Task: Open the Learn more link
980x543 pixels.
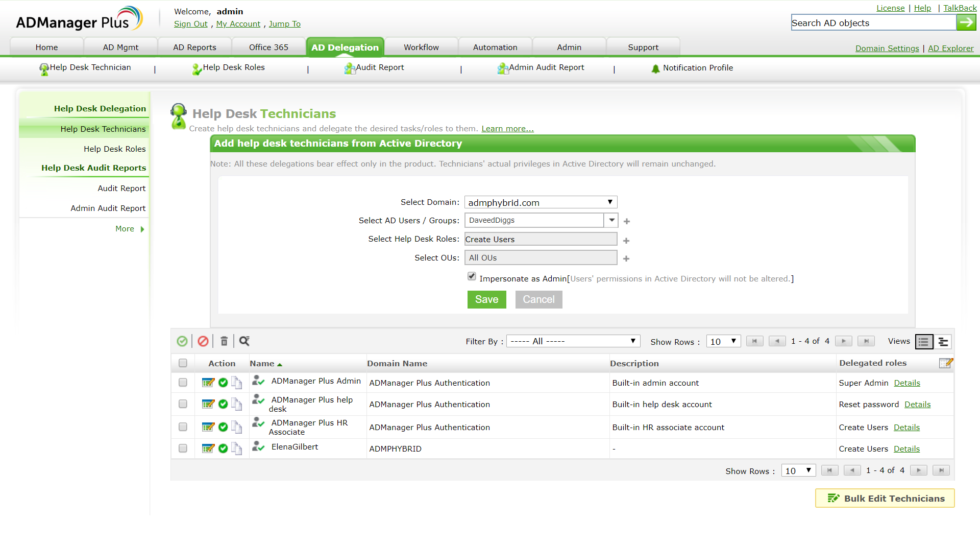Action: [507, 129]
